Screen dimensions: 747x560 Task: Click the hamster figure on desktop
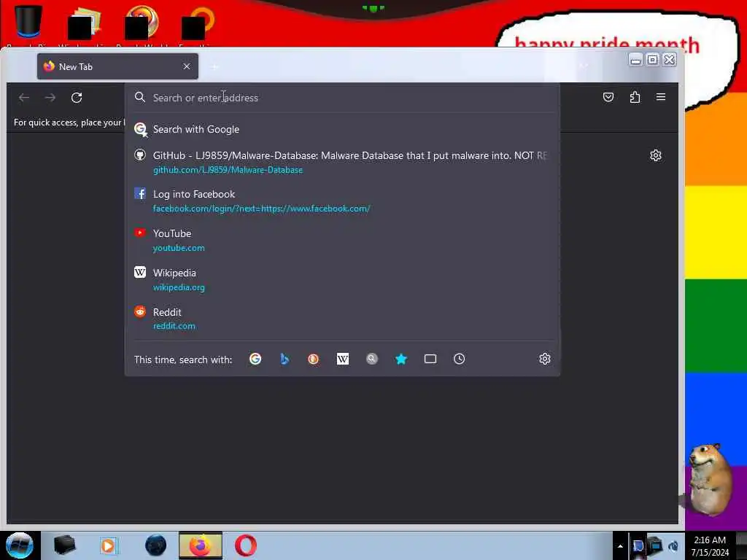click(710, 481)
